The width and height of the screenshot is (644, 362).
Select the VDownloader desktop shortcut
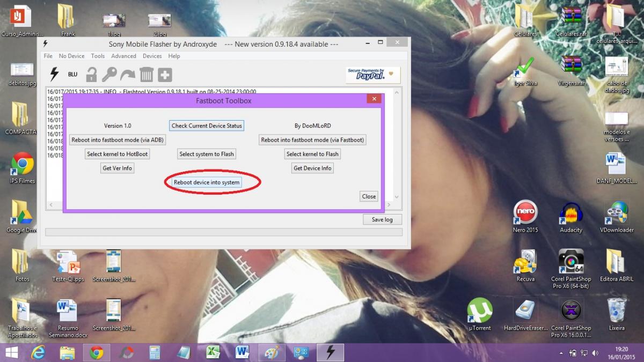click(x=617, y=217)
